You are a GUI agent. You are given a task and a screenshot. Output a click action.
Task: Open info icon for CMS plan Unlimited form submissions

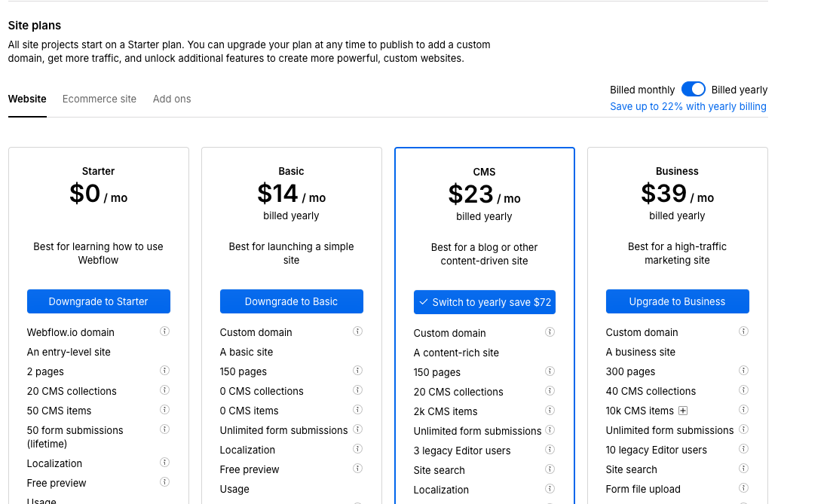550,430
